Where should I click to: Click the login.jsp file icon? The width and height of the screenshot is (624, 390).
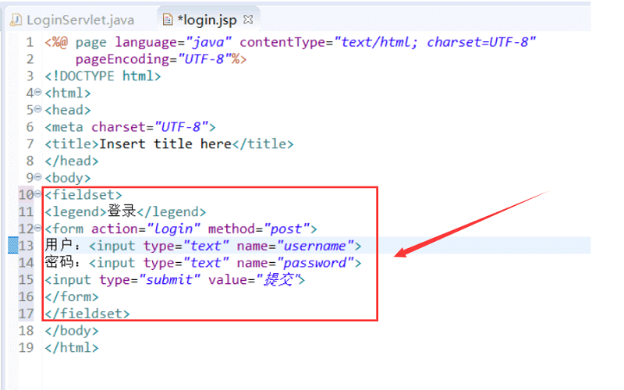pos(168,20)
